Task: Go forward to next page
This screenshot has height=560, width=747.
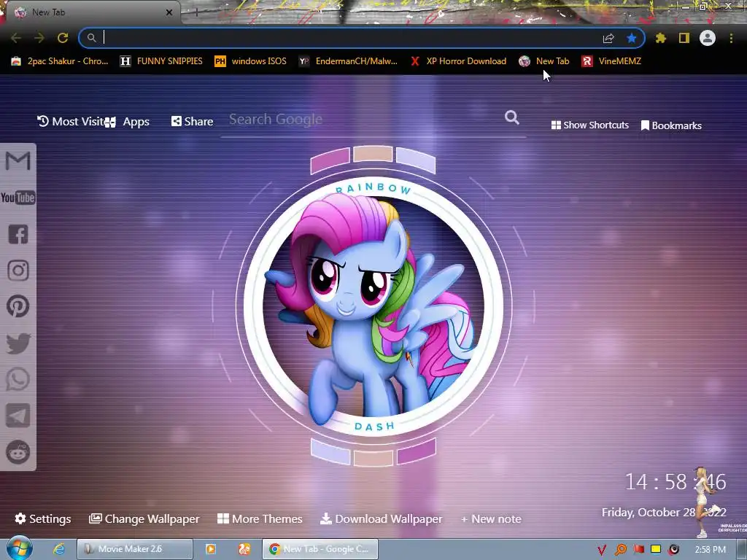Action: click(x=39, y=38)
